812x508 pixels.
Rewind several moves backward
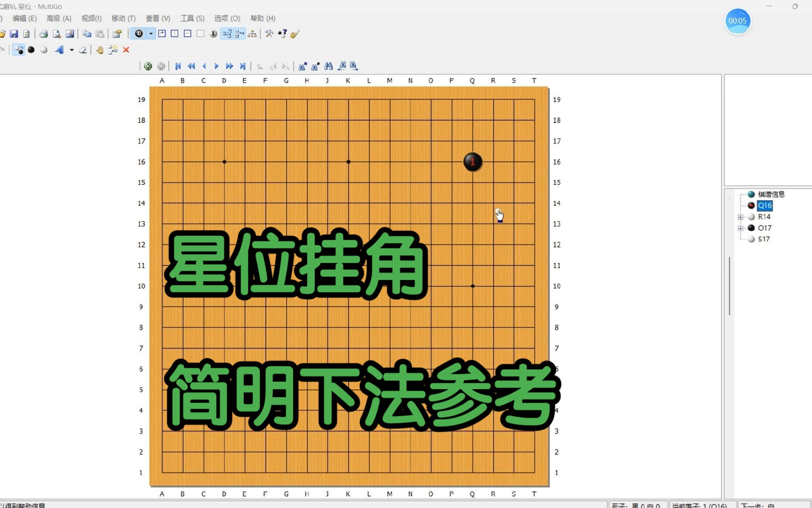pyautogui.click(x=191, y=66)
